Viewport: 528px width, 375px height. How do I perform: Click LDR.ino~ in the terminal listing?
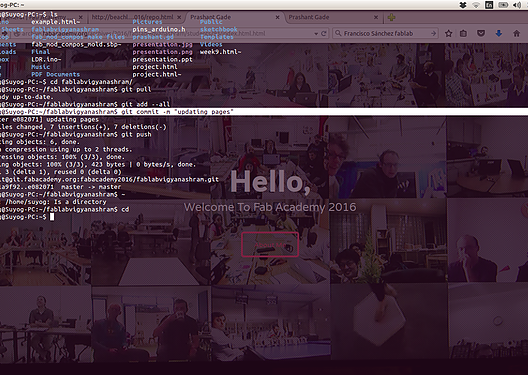click(x=46, y=60)
